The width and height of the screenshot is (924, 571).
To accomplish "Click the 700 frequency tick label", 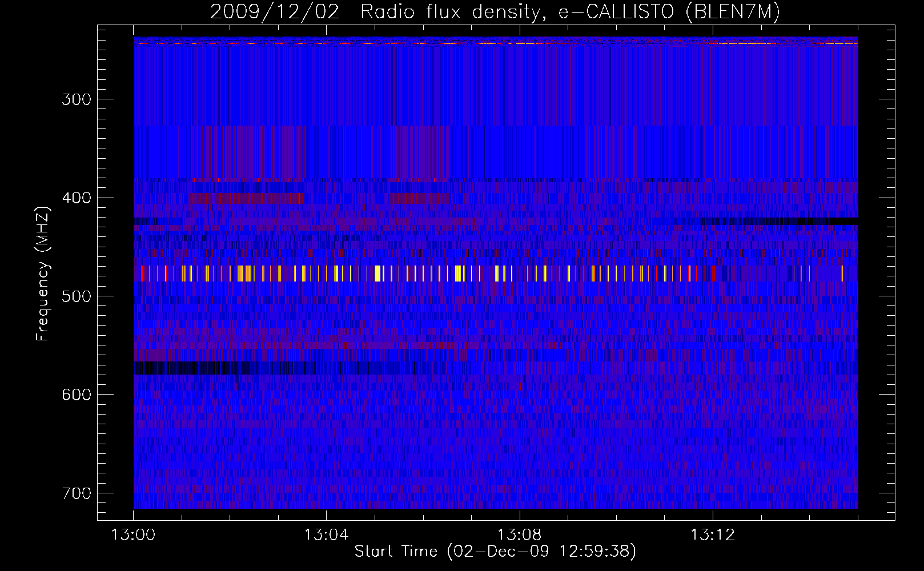I will coord(77,493).
